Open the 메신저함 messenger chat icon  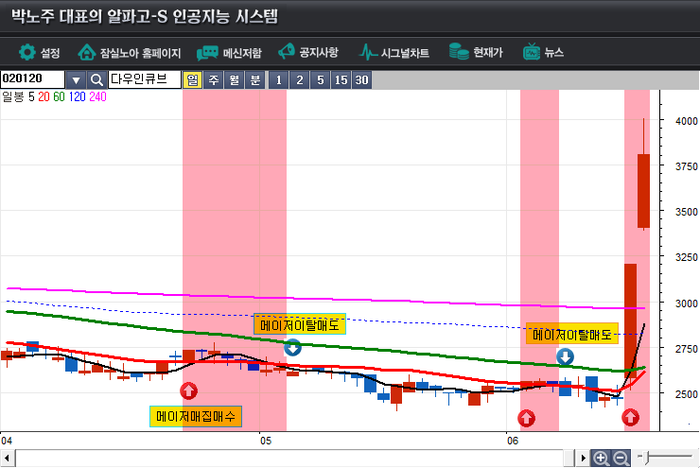point(207,53)
